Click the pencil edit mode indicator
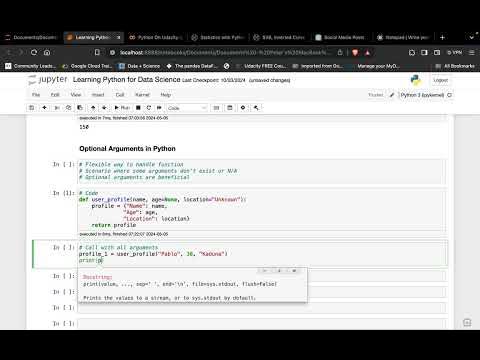This screenshot has width=480, height=360. tap(392, 95)
